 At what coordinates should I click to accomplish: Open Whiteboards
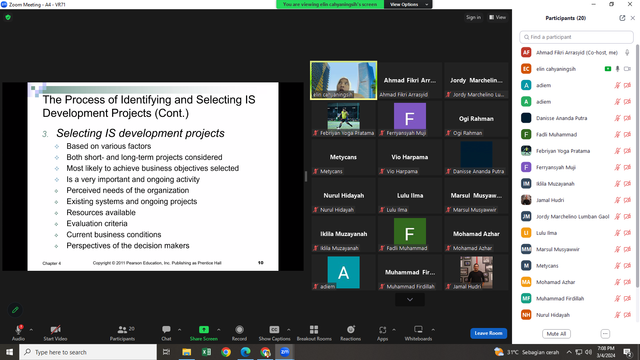coord(418,332)
